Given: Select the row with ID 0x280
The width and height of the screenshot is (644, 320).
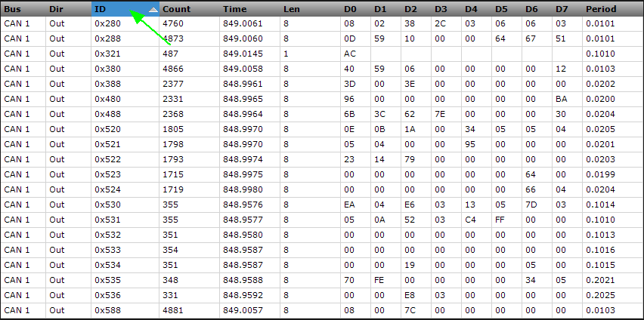Looking at the screenshot, I should (322, 24).
